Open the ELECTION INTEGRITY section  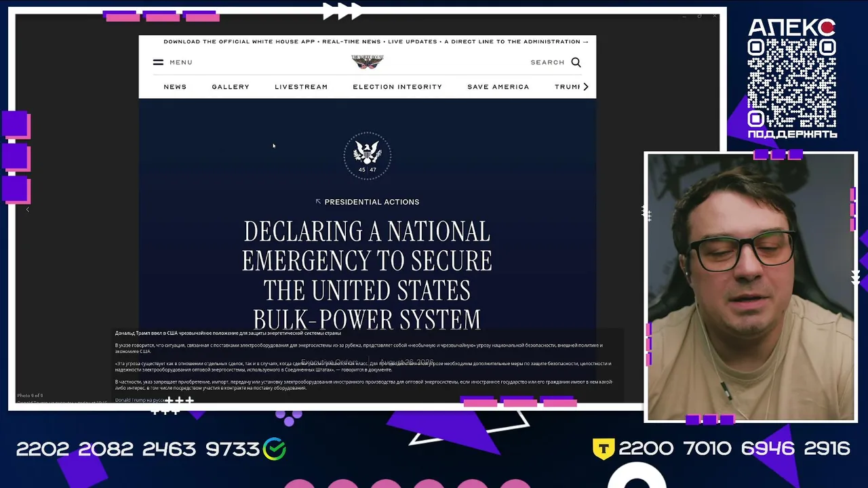click(x=397, y=87)
